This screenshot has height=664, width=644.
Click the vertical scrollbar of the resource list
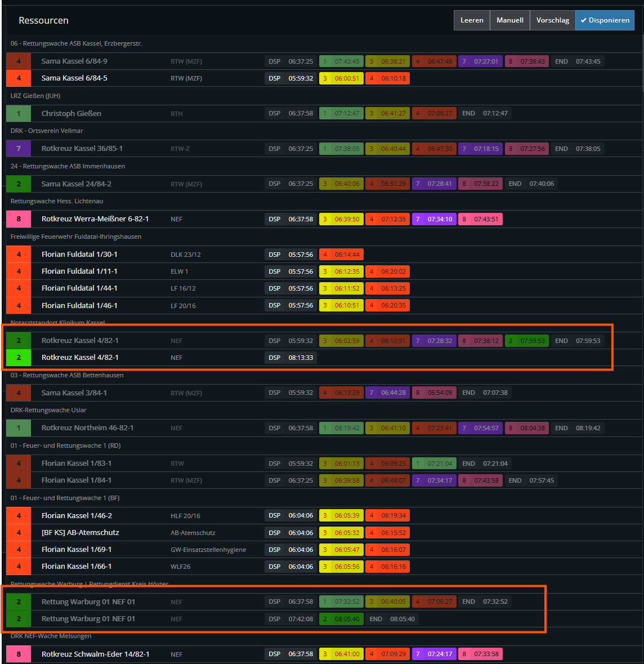(641, 62)
